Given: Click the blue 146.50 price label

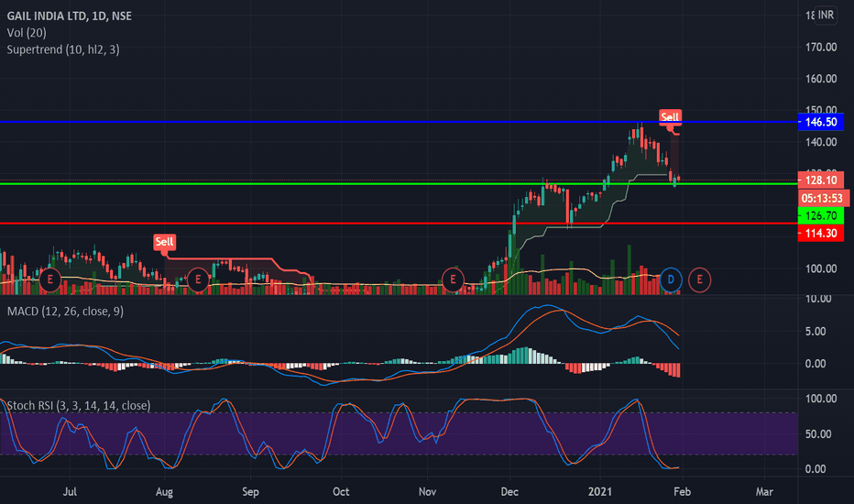Looking at the screenshot, I should point(821,122).
